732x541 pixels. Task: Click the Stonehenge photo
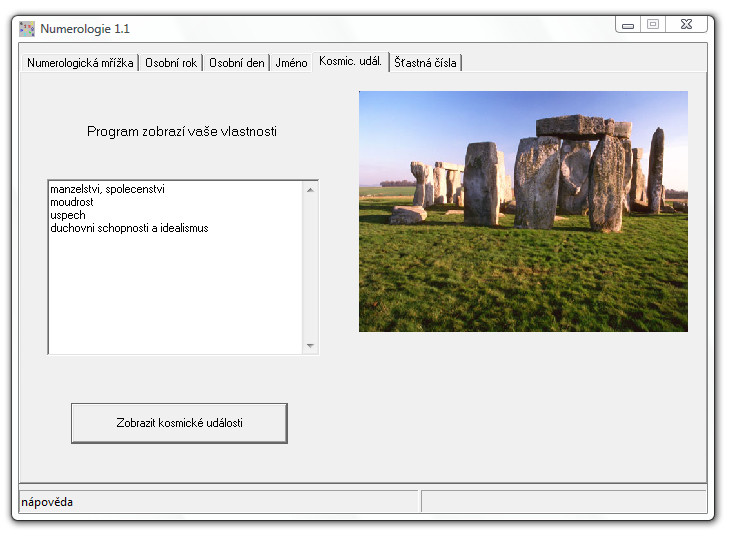point(523,211)
